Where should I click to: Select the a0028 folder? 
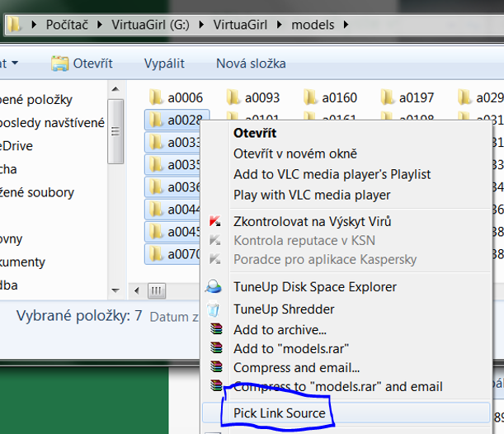pyautogui.click(x=177, y=120)
